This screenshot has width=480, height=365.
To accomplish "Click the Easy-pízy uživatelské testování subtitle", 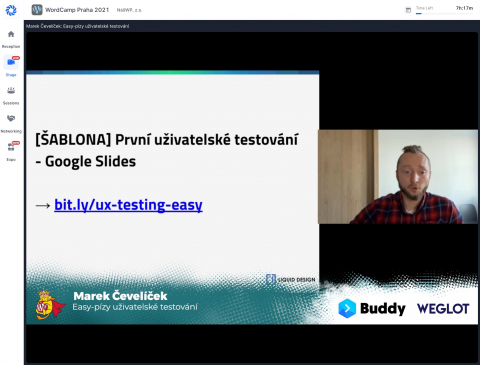I will point(135,307).
